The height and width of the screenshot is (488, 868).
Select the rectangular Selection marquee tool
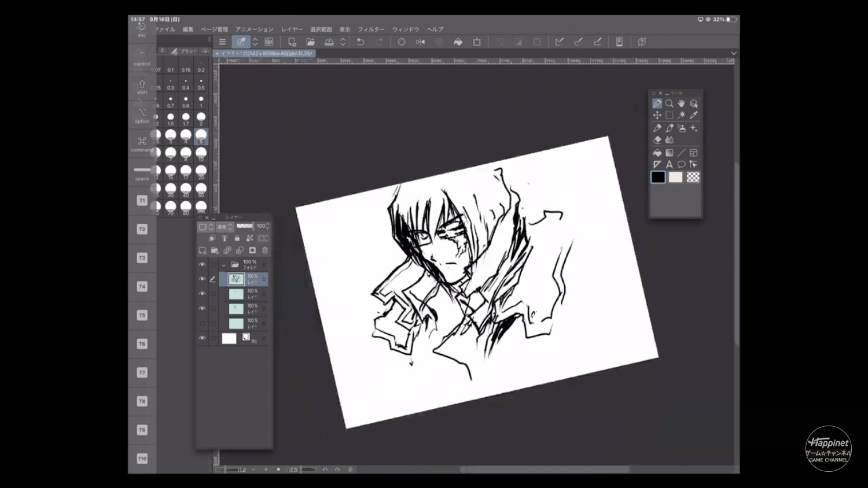pos(670,115)
